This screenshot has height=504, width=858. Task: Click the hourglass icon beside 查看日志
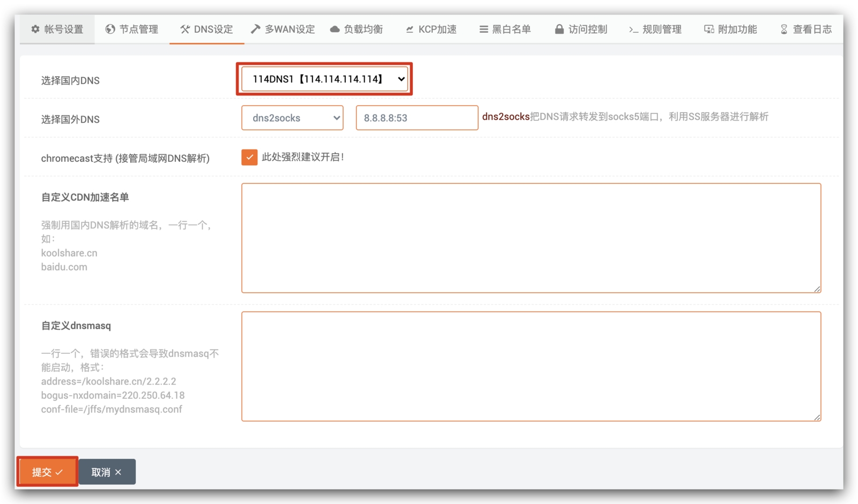point(783,29)
